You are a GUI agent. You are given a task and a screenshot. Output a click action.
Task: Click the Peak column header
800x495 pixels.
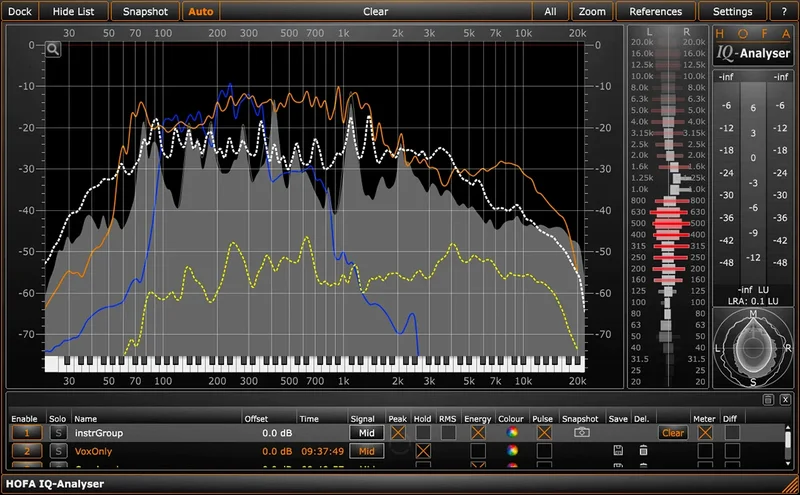click(x=397, y=418)
